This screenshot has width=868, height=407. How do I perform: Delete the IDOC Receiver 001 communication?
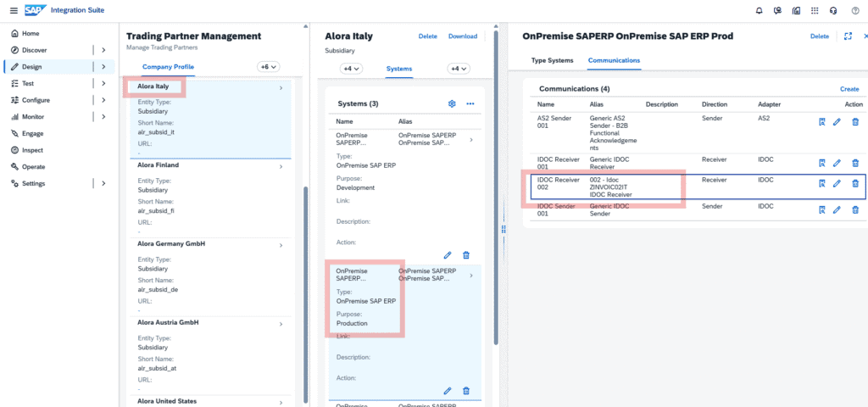(855, 163)
